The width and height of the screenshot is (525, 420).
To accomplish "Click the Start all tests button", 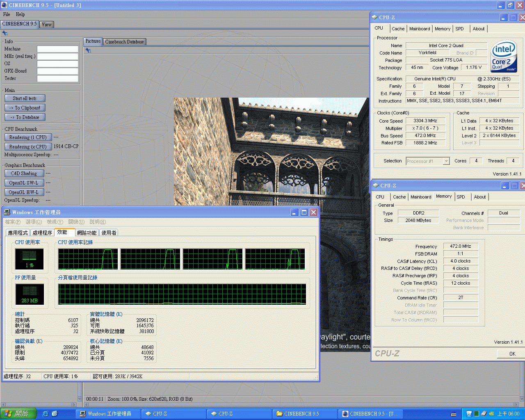I will 25,98.
